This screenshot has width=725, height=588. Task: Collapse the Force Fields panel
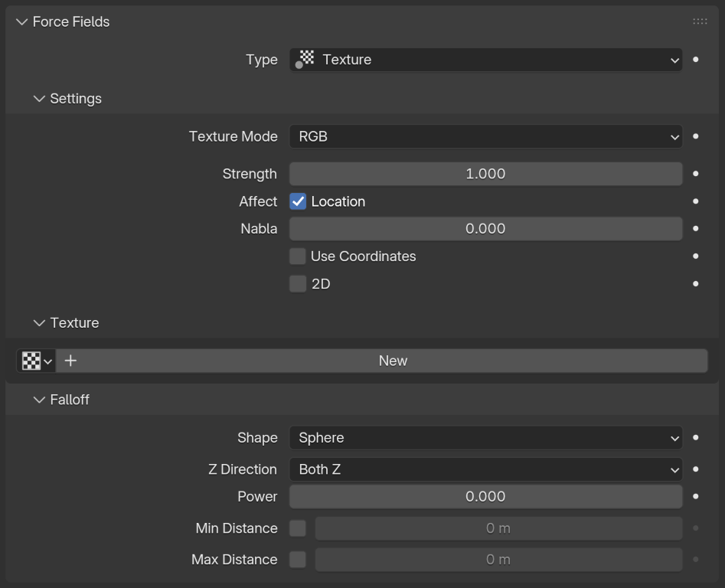point(21,21)
